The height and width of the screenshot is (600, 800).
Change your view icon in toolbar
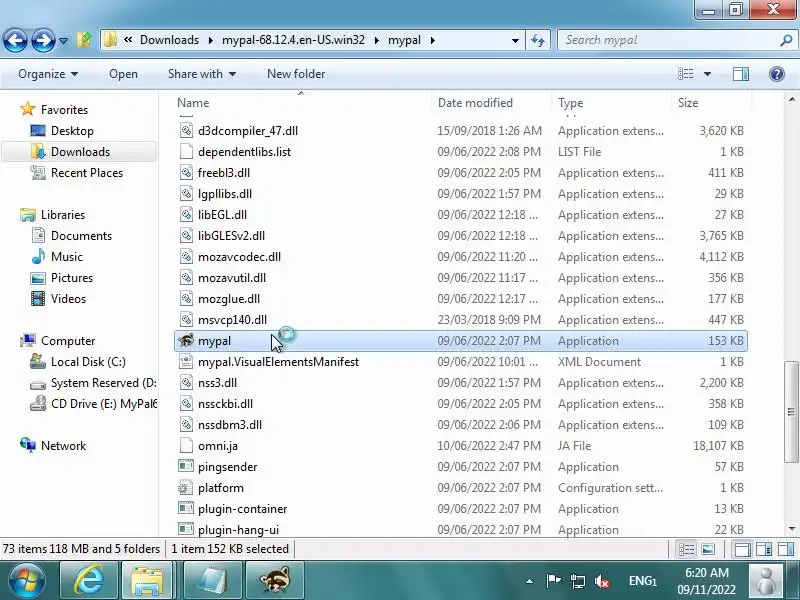685,74
